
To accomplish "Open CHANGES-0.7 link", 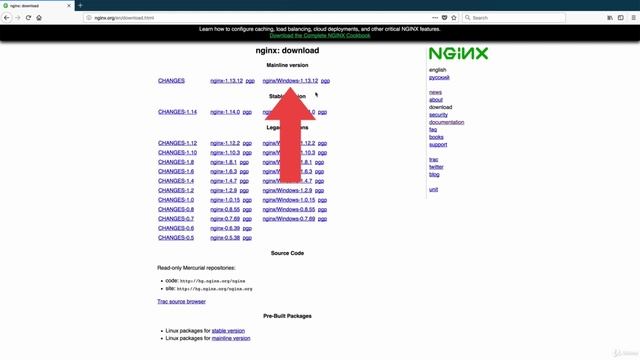I will tap(176, 219).
